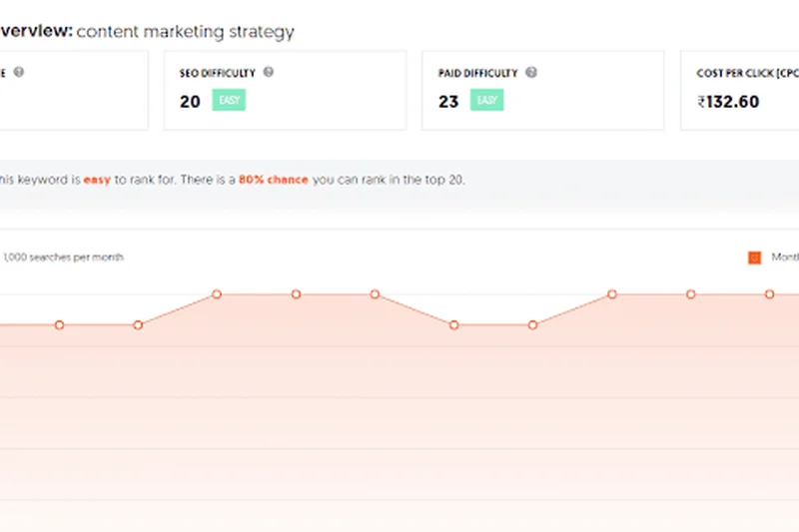Image resolution: width=799 pixels, height=532 pixels.
Task: Click the help icon beside Paid Difficulty
Action: point(531,73)
